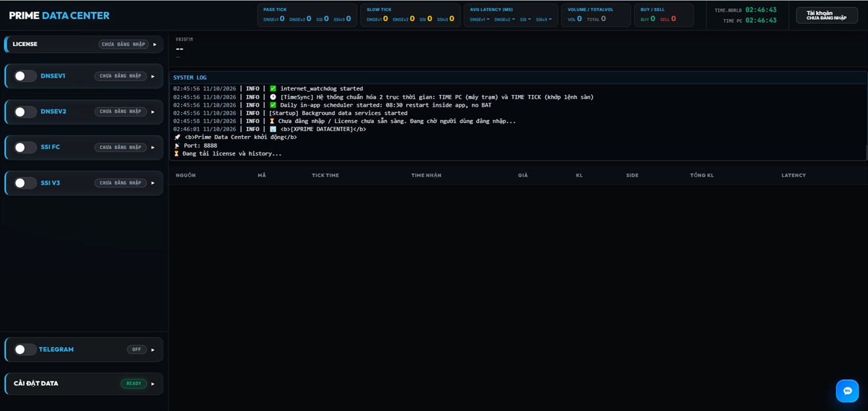Click the BUY count value in Buy/Sell
The height and width of the screenshot is (411, 868).
coord(653,19)
